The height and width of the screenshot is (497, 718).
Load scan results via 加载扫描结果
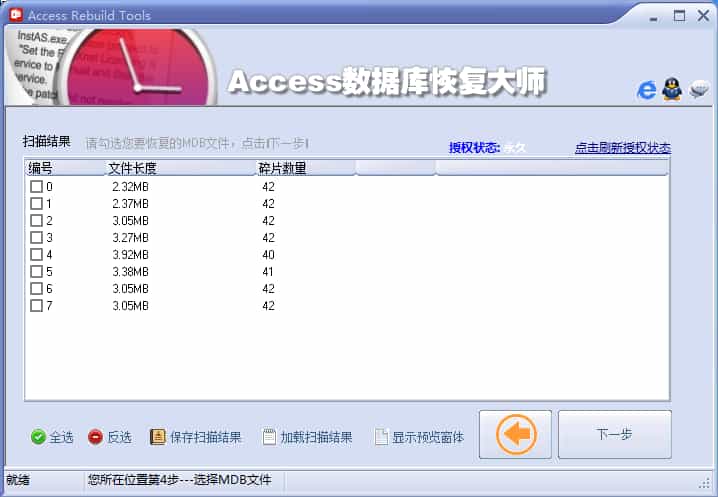click(316, 437)
